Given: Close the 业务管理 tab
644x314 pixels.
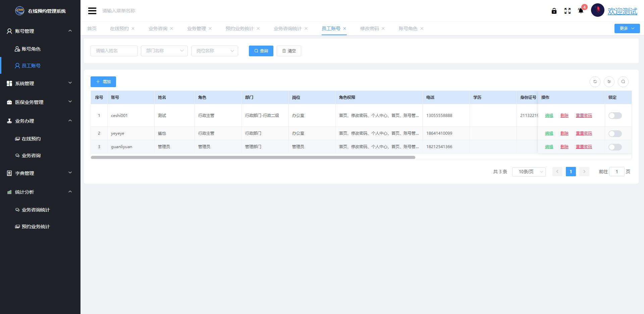Looking at the screenshot, I should point(210,28).
